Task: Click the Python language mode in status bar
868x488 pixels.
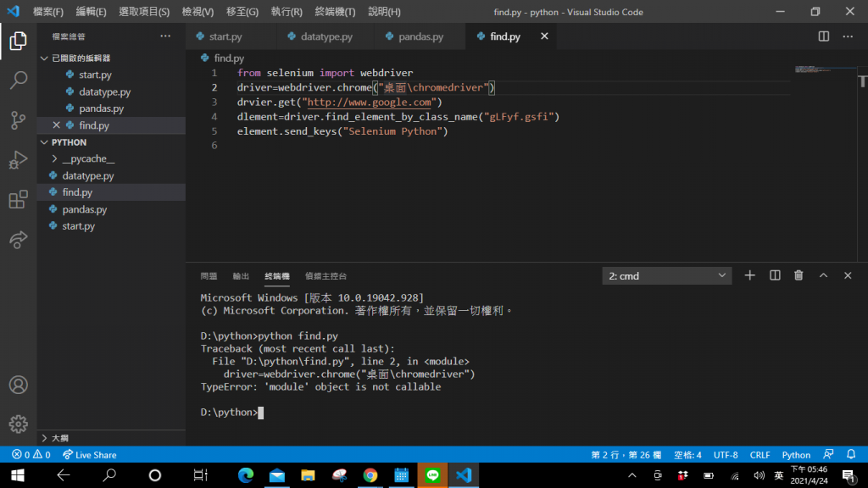Action: [x=796, y=455]
